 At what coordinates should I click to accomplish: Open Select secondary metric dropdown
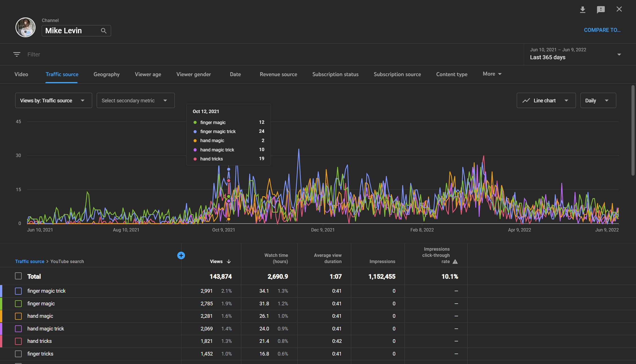click(136, 100)
